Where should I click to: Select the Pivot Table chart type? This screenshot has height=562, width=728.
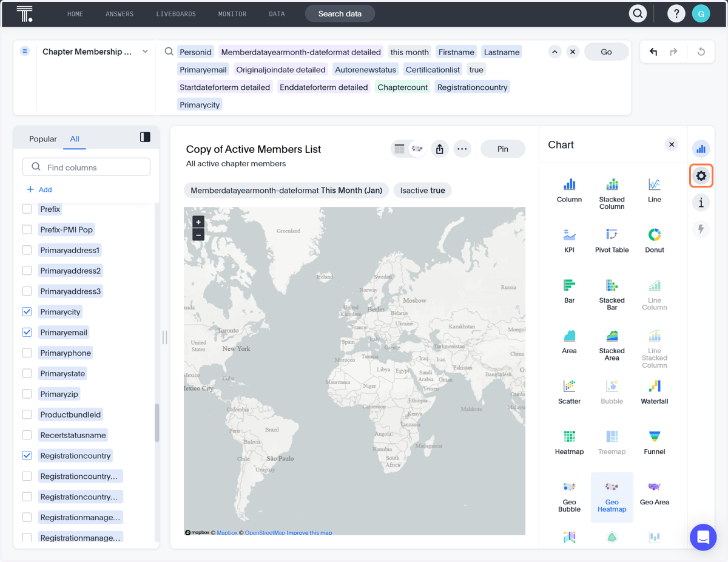pyautogui.click(x=612, y=241)
